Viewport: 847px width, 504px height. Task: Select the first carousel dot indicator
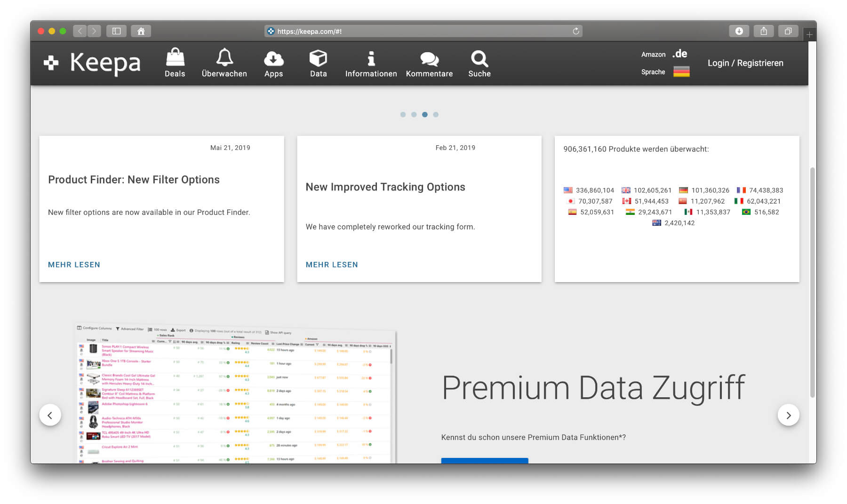pos(403,115)
